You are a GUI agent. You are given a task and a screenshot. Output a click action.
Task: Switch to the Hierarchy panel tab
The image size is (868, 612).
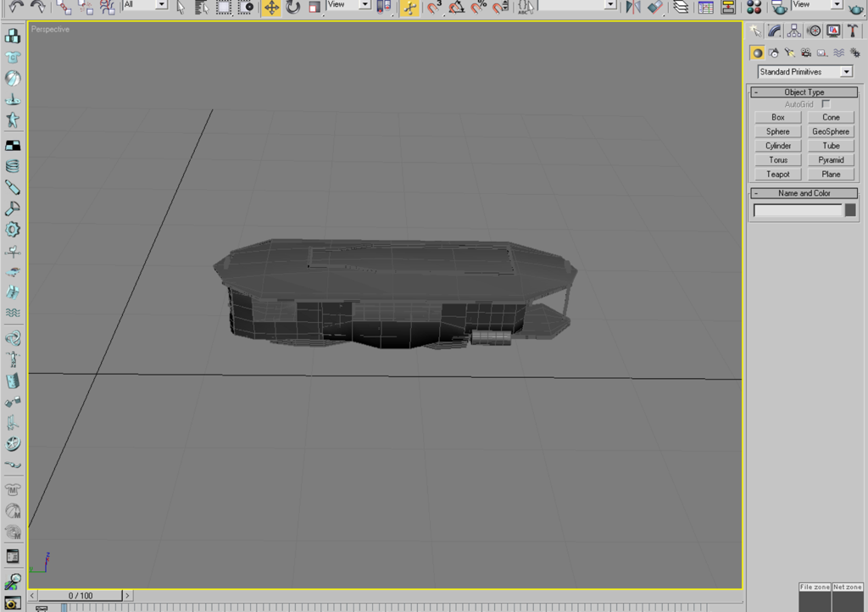pyautogui.click(x=794, y=31)
